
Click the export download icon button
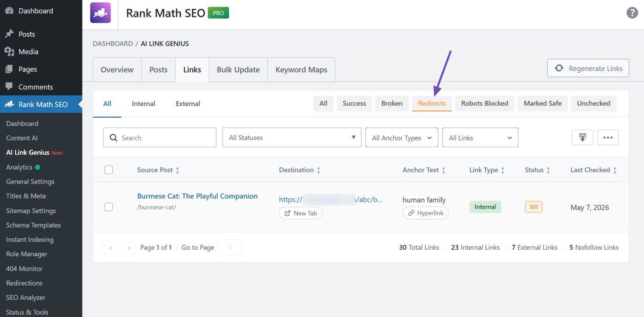coord(582,138)
